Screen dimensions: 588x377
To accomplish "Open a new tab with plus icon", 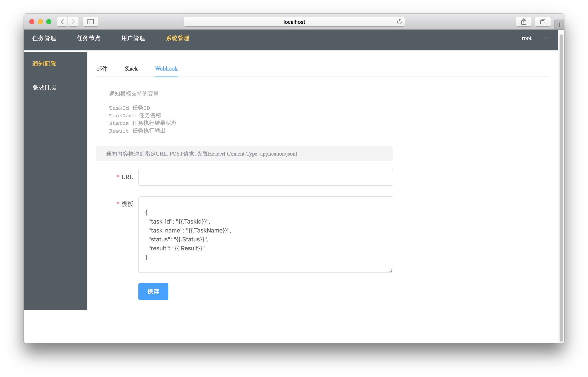I will 559,25.
